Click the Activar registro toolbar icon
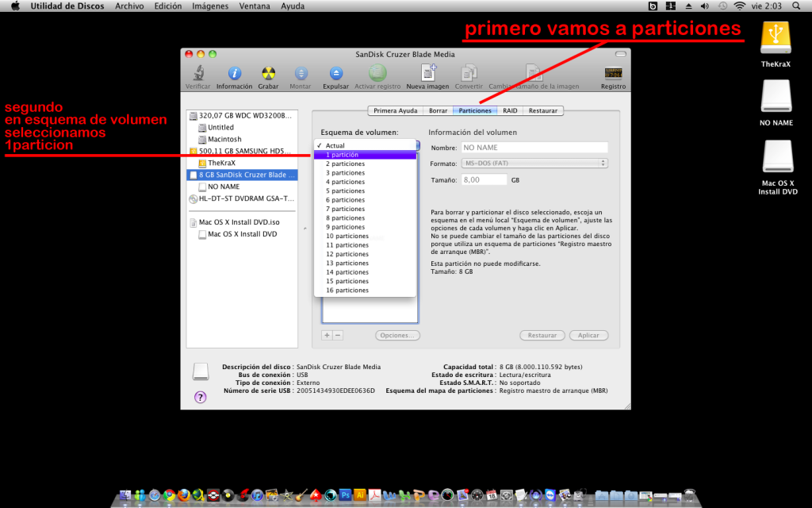 pos(377,73)
